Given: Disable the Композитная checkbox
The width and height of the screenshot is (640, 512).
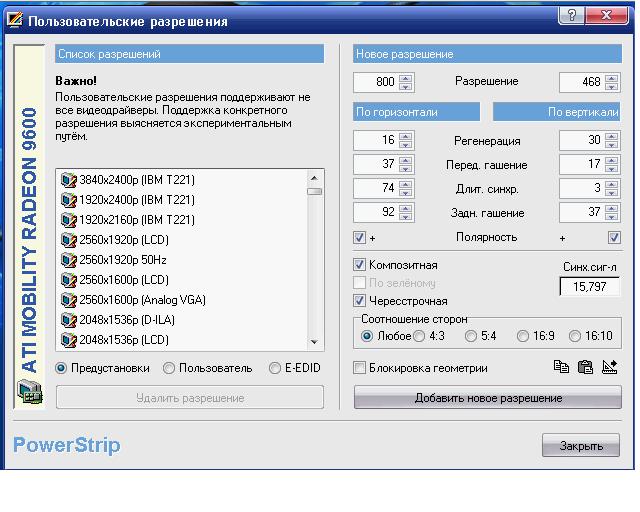Looking at the screenshot, I should 361,266.
